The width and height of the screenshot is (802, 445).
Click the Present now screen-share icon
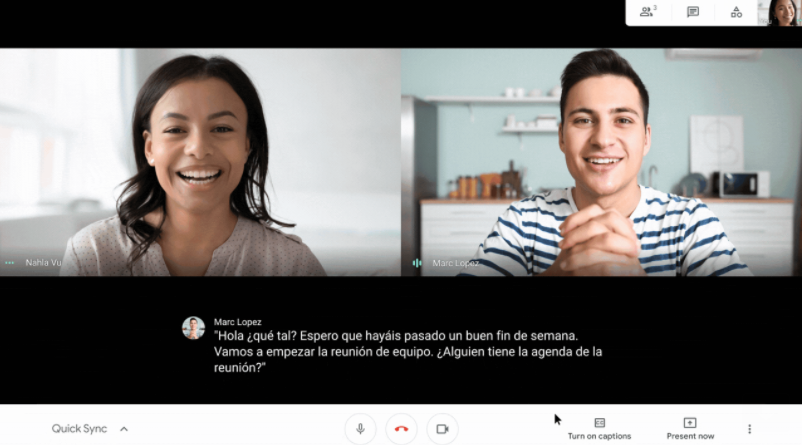(689, 423)
